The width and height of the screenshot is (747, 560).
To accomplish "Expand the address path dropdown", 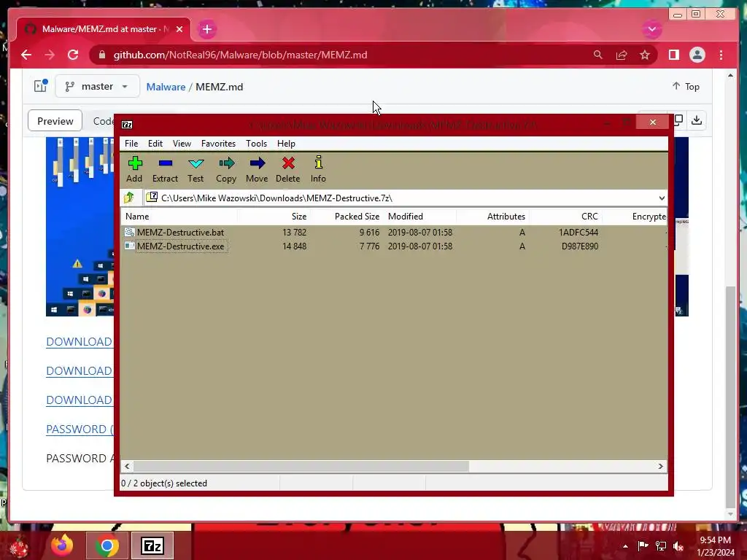I will pos(662,198).
